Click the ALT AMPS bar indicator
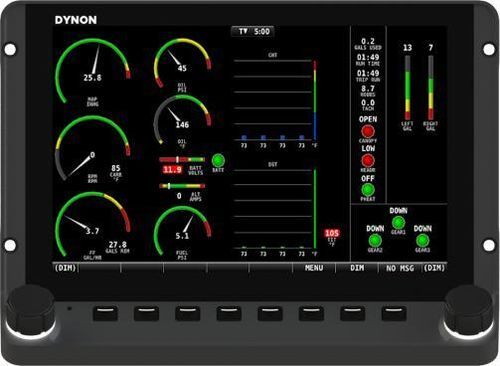The width and height of the screenshot is (500, 366). [x=182, y=186]
